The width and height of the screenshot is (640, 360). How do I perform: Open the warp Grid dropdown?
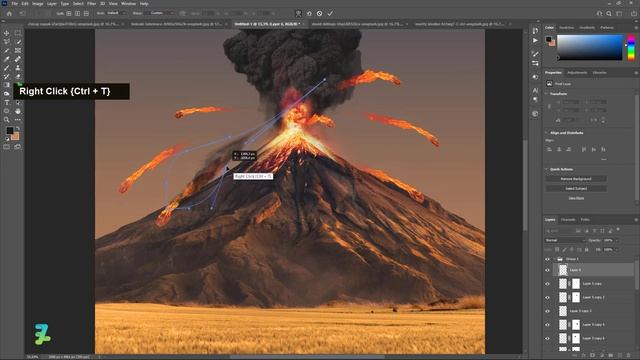coord(116,13)
